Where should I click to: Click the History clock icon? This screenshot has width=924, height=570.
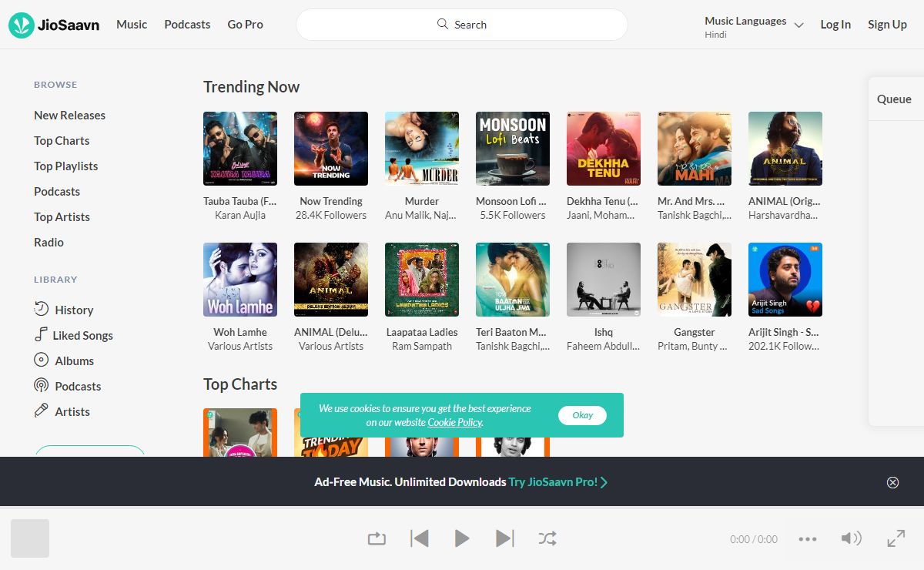click(x=42, y=309)
